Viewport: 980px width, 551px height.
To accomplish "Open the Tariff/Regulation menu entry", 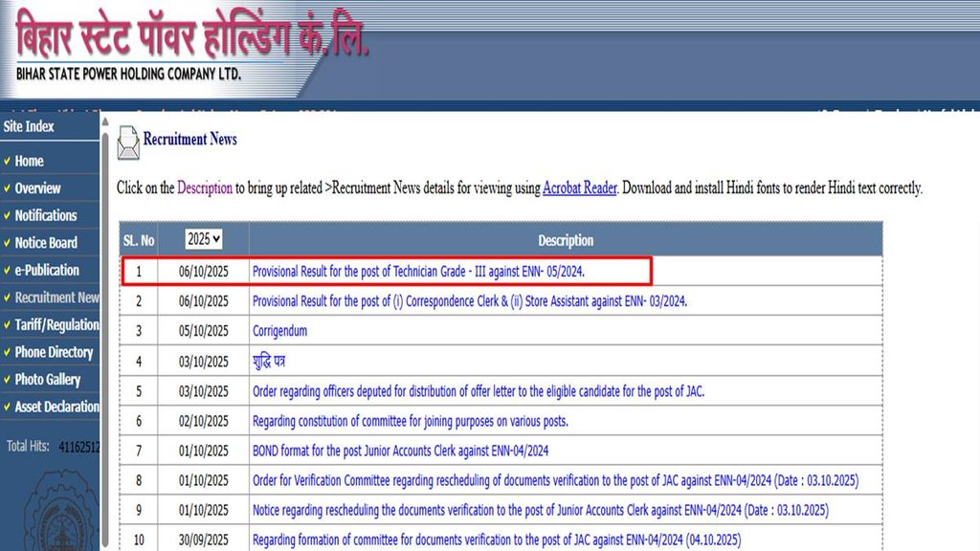I will click(56, 324).
